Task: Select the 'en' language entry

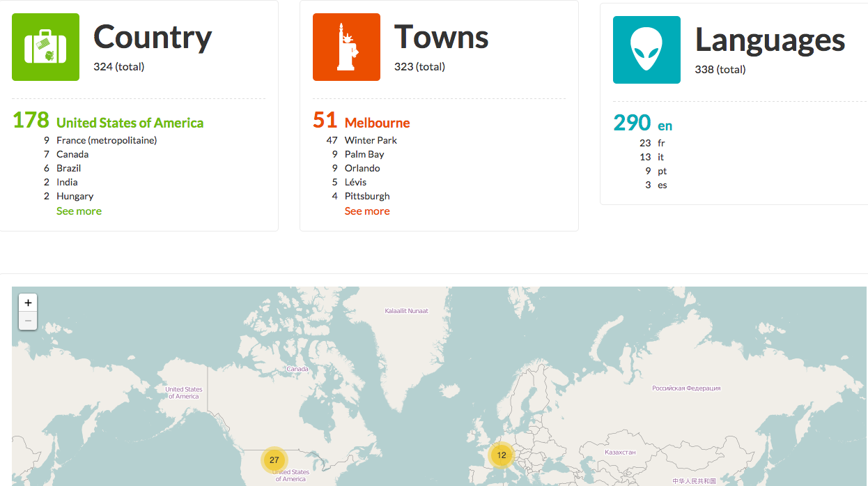Action: [665, 126]
